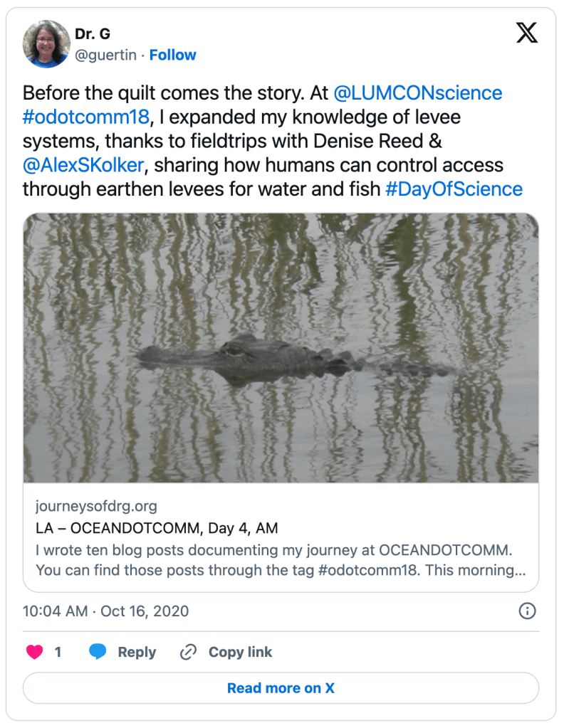Click the 10:04 AM · Oct 16, 2020 timestamp

pos(106,611)
